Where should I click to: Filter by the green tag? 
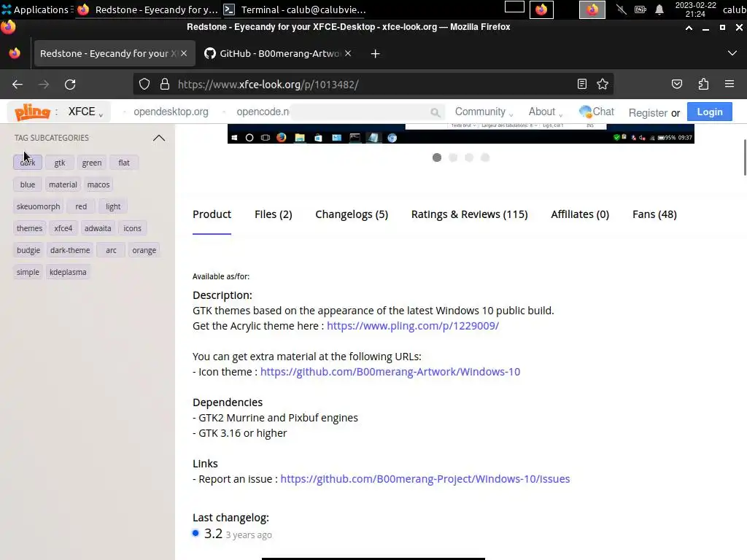pos(91,163)
